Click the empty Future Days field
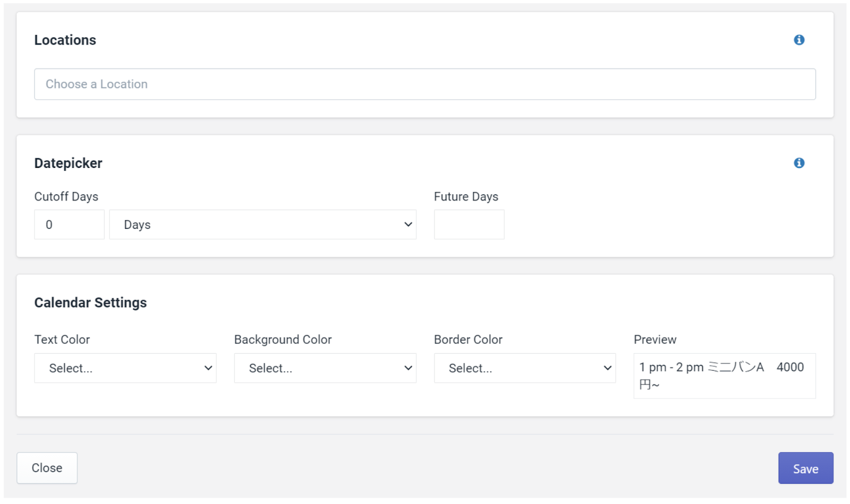Screen dimensions: 850x504 pyautogui.click(x=469, y=225)
